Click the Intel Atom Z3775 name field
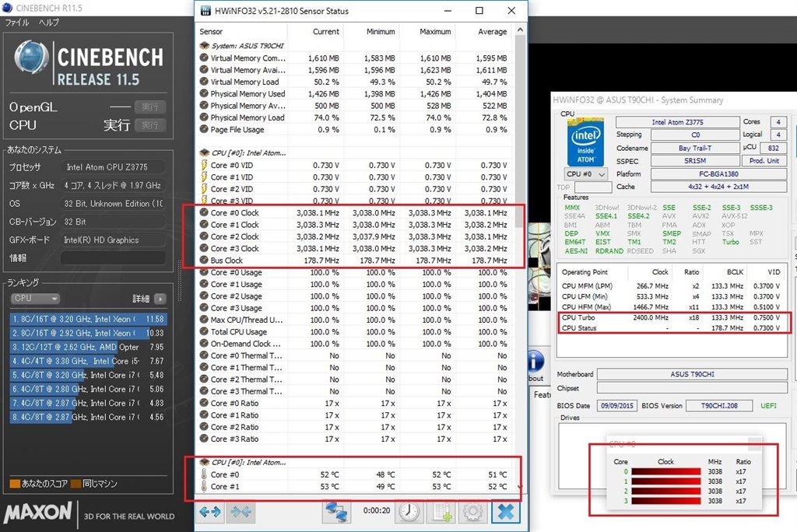Viewport: 797px width, 532px height. [678, 122]
